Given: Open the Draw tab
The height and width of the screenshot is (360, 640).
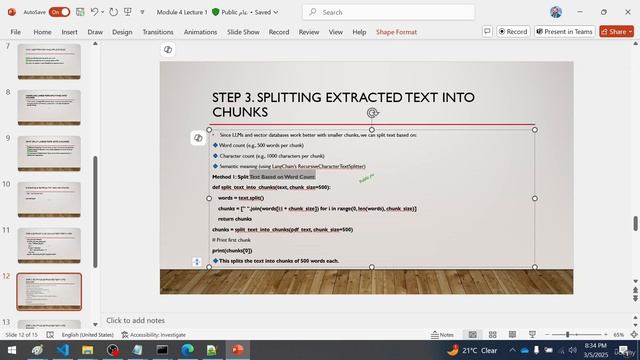Looking at the screenshot, I should (95, 32).
